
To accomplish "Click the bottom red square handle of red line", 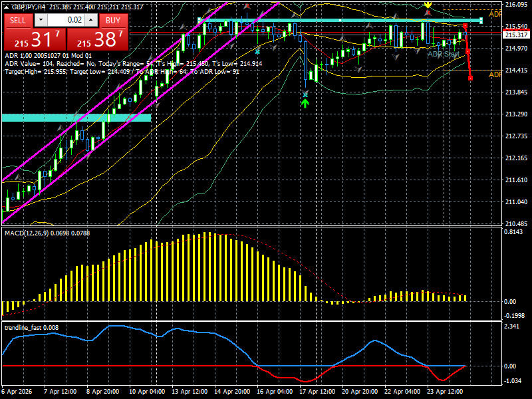I will (x=470, y=78).
